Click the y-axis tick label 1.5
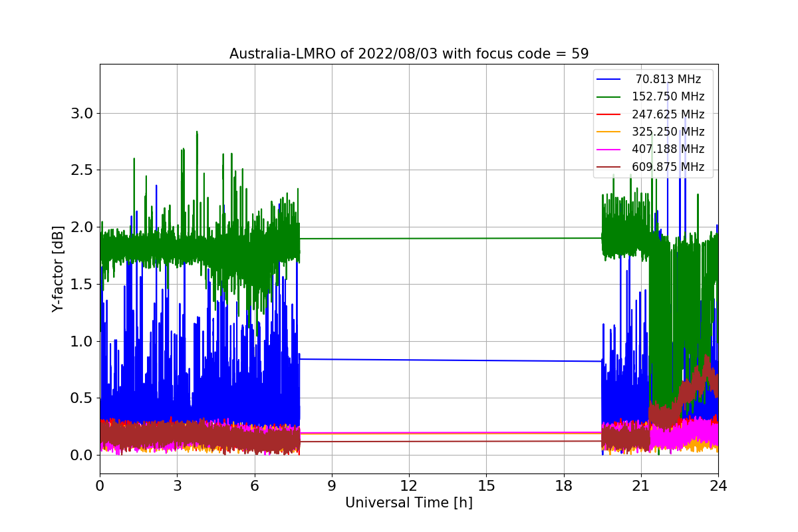This screenshot has height=532, width=798. pyautogui.click(x=82, y=285)
